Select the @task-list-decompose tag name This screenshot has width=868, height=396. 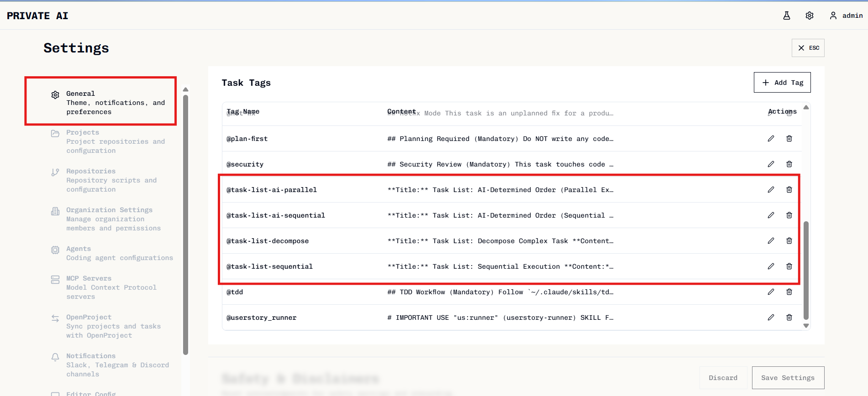pyautogui.click(x=268, y=241)
